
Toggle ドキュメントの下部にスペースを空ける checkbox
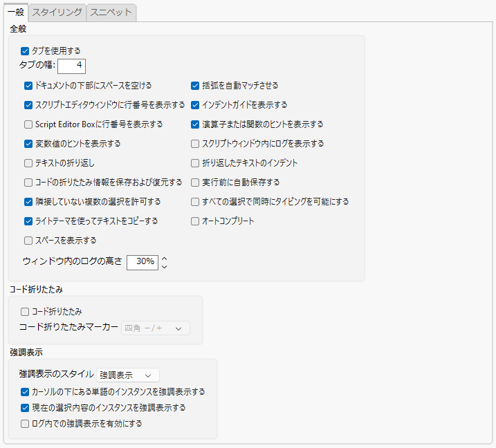click(x=28, y=86)
